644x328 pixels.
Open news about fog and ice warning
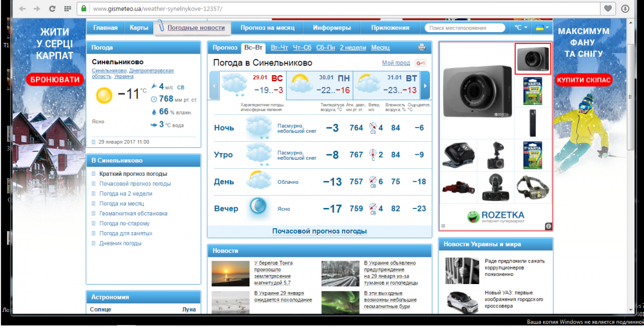coord(391,273)
